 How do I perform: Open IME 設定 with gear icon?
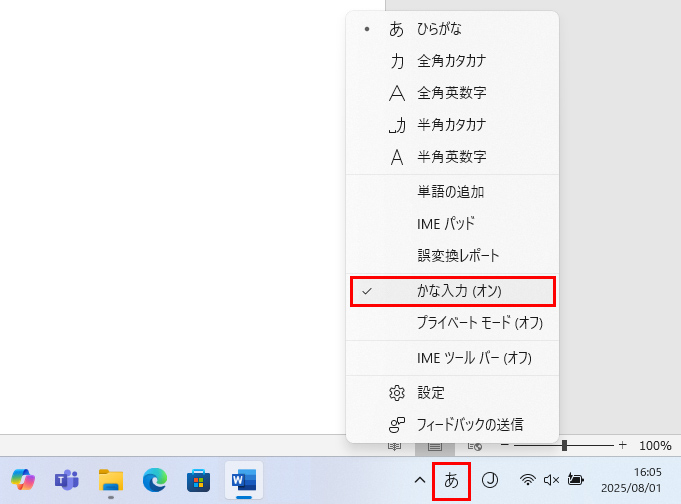(452, 393)
